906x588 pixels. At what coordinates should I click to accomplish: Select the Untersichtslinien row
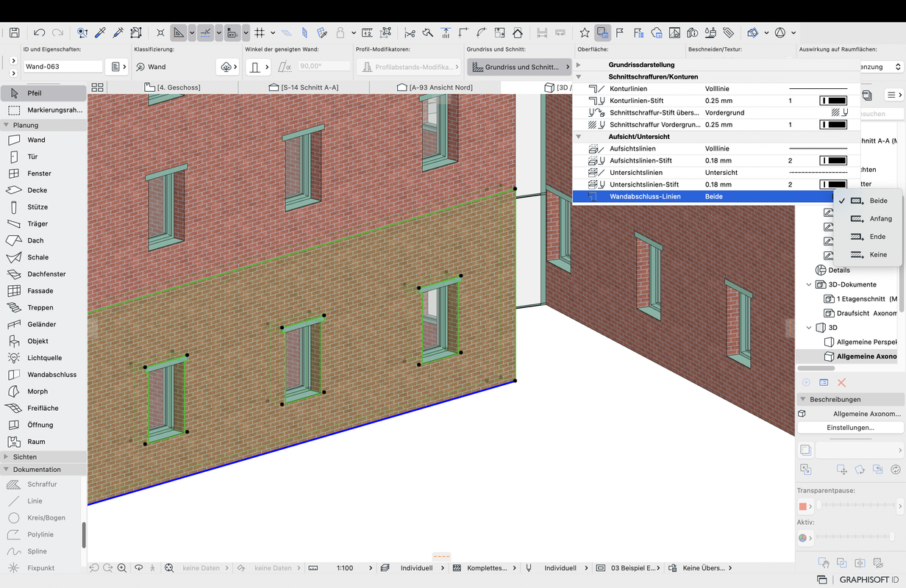click(717, 173)
